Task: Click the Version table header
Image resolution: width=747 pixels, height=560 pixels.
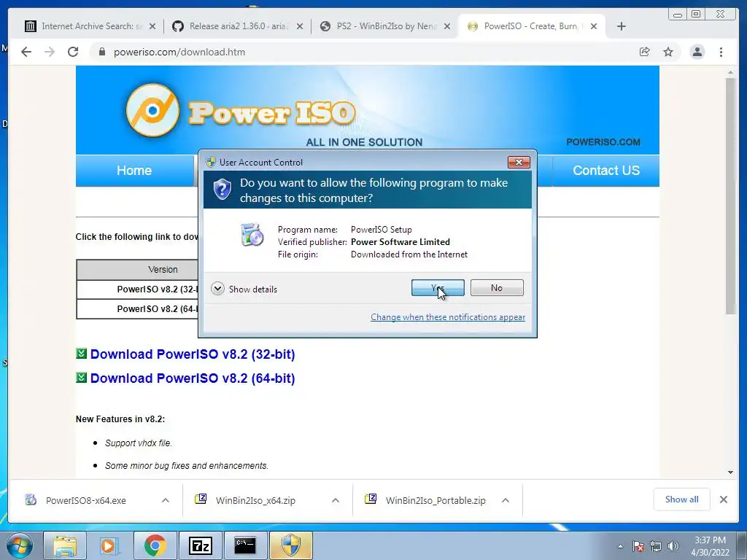Action: pyautogui.click(x=138, y=270)
